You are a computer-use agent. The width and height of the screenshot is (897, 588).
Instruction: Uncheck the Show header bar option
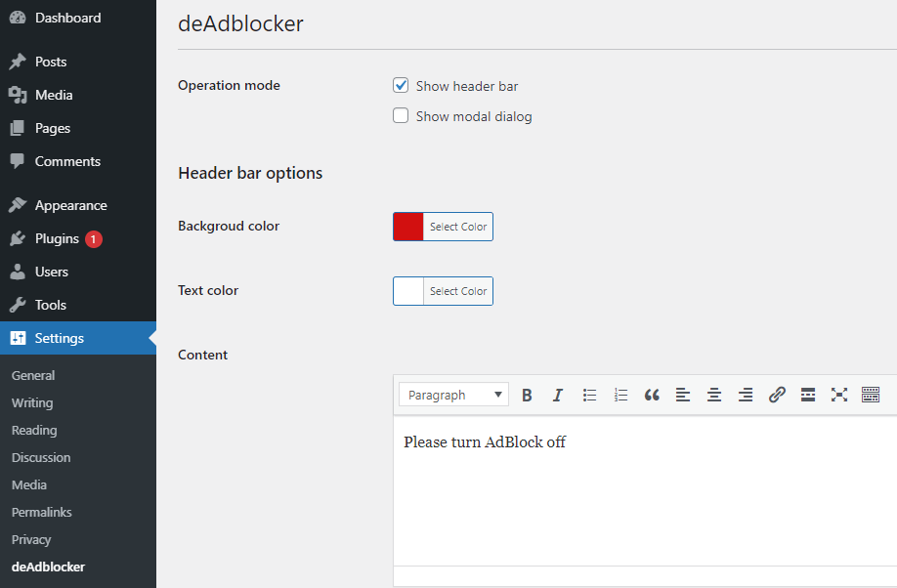pyautogui.click(x=401, y=85)
